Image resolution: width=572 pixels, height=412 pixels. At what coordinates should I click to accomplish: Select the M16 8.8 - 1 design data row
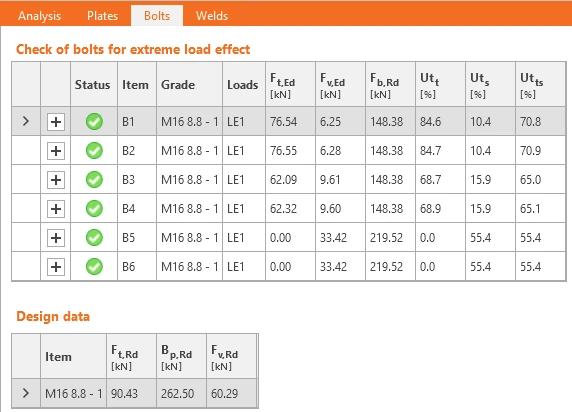[135, 393]
